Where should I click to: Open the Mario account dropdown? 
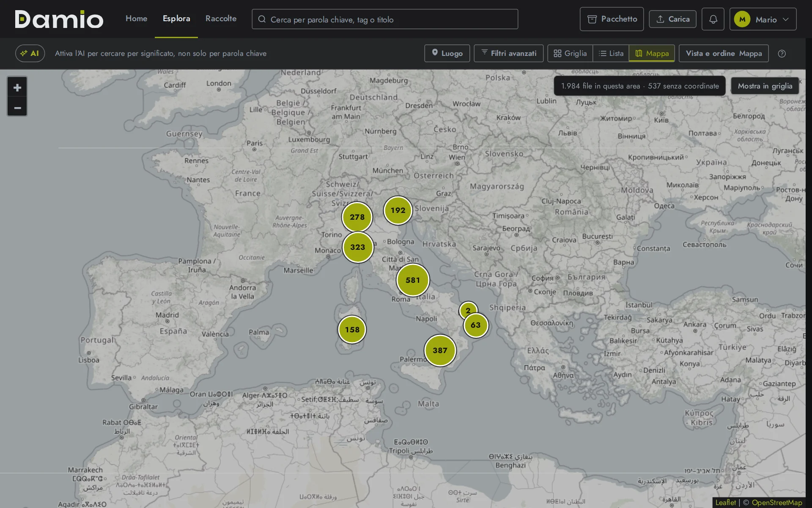763,19
